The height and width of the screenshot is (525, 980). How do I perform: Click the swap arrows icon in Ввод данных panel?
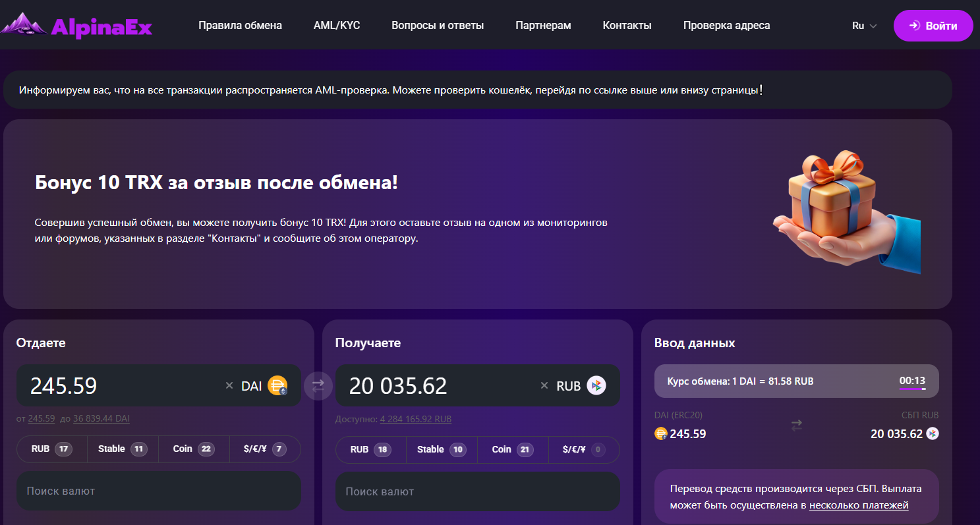[x=796, y=426]
